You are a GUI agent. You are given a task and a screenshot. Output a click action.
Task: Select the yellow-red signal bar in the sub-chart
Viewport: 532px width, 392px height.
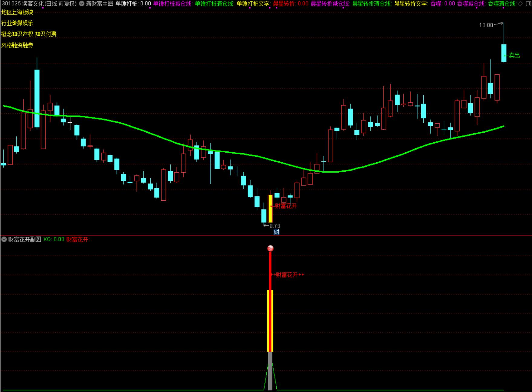coord(270,321)
